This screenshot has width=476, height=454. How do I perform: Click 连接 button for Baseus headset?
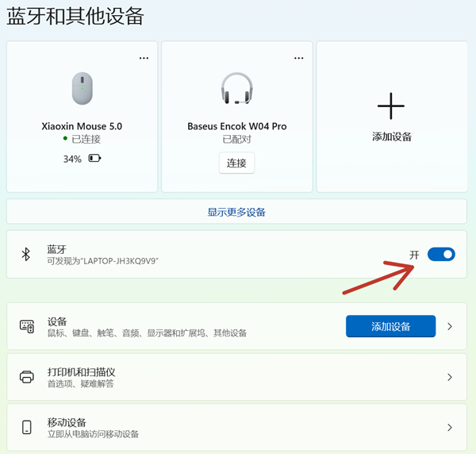tap(236, 163)
